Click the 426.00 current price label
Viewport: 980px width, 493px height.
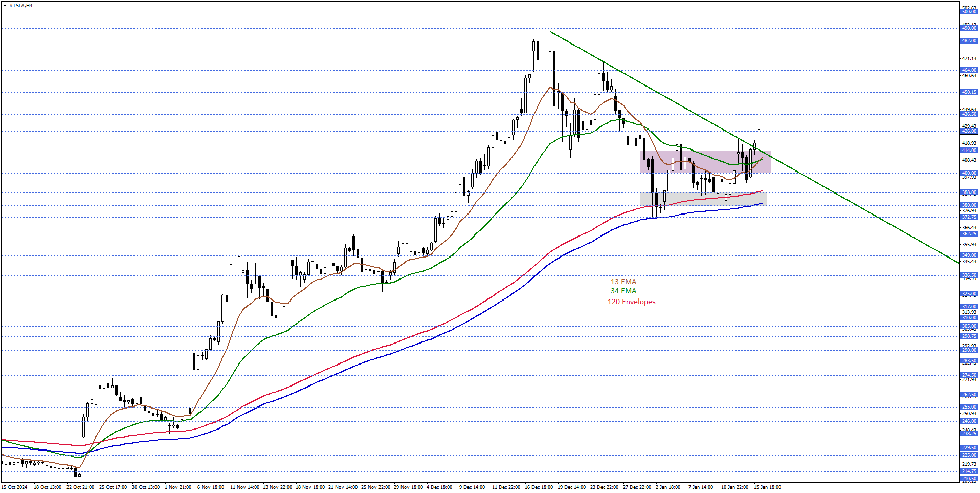pos(969,131)
